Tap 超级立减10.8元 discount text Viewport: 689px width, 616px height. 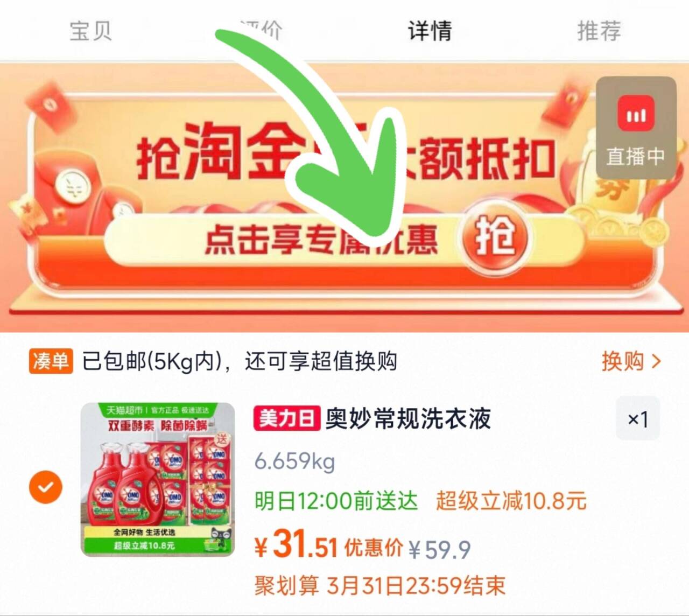[x=511, y=501]
